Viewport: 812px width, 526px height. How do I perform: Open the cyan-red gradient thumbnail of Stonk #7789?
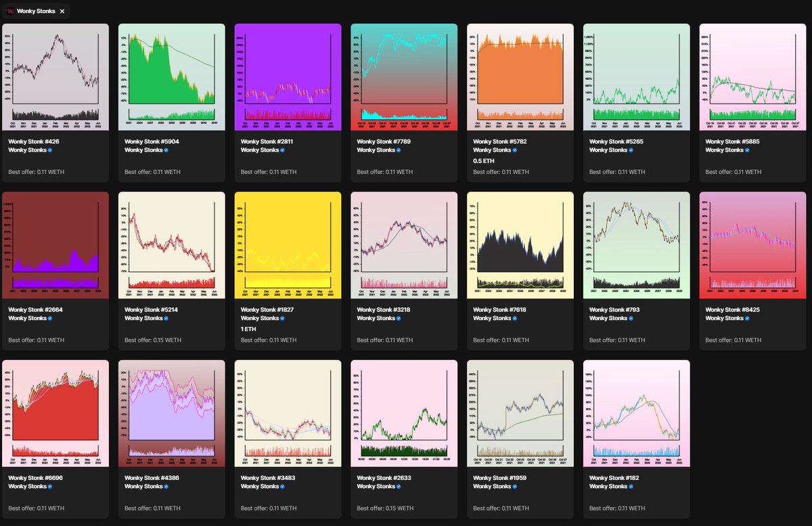coord(405,77)
